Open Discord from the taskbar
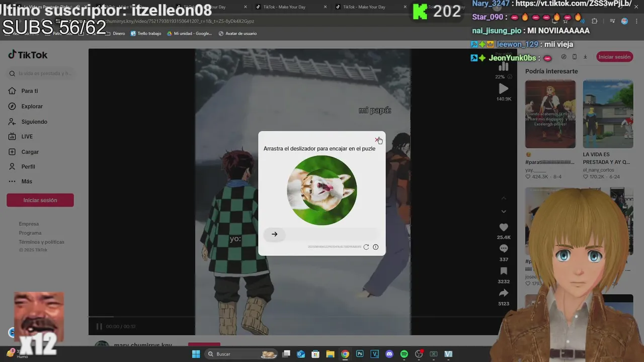644x362 pixels. [x=389, y=354]
